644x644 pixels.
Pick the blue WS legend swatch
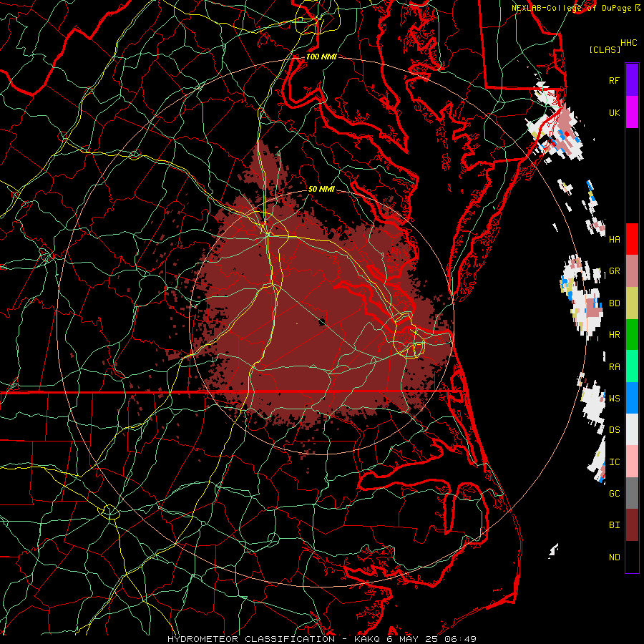pos(632,398)
